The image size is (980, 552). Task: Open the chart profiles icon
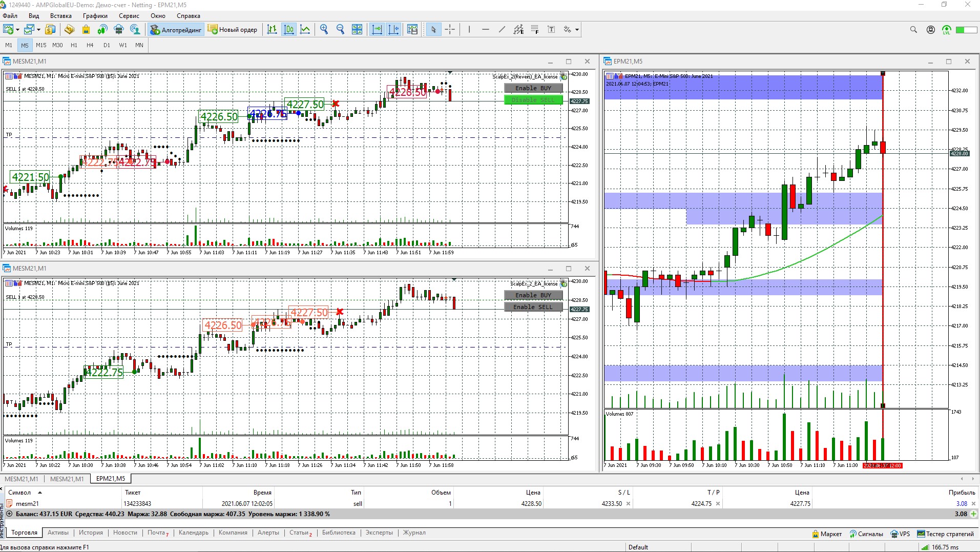29,30
